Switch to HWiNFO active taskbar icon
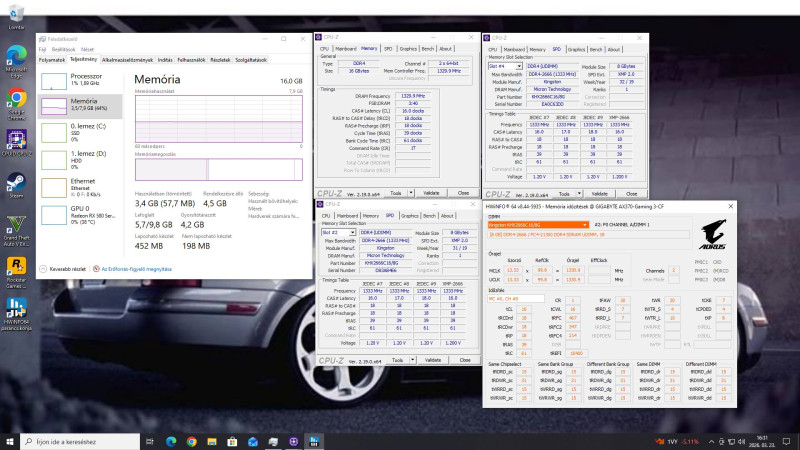Viewport: 800px width, 450px height. [314, 441]
